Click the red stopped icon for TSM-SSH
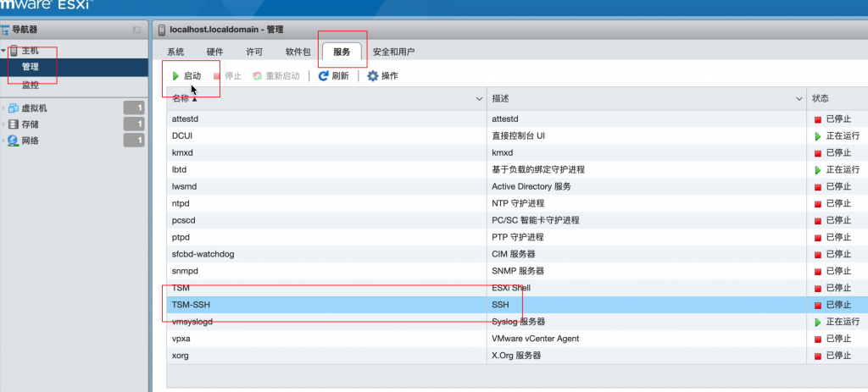 tap(818, 305)
